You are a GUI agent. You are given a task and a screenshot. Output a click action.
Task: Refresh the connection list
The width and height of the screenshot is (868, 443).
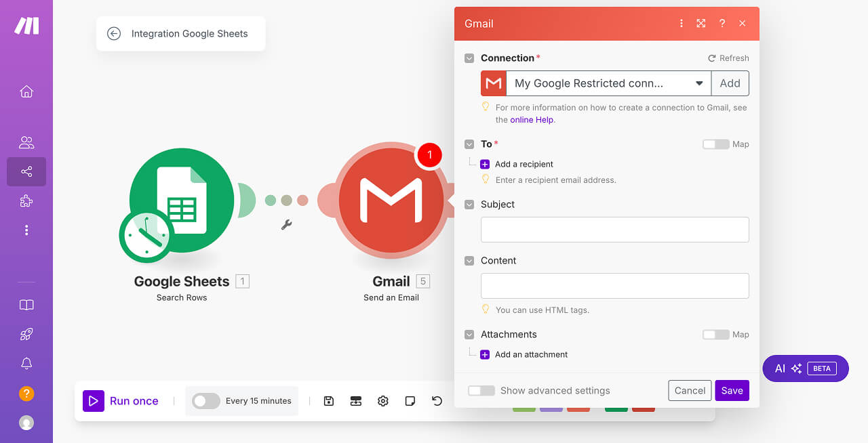pyautogui.click(x=728, y=58)
